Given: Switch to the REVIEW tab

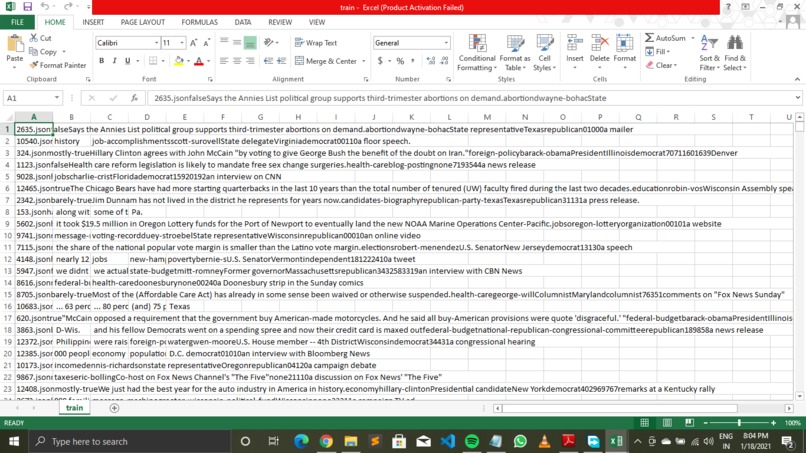Looking at the screenshot, I should click(x=280, y=22).
